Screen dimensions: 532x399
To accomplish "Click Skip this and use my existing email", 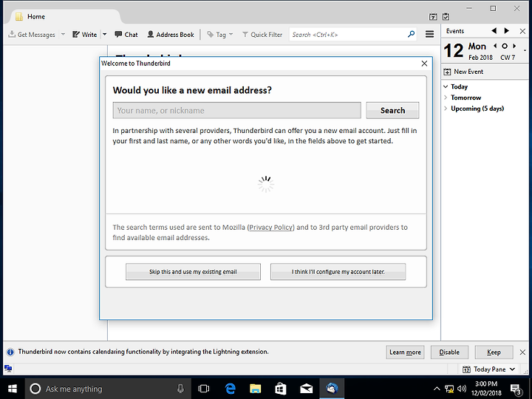I will tap(193, 272).
